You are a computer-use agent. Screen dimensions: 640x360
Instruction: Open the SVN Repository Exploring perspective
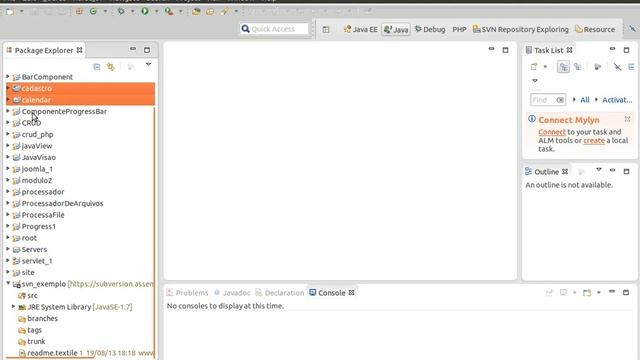520,29
